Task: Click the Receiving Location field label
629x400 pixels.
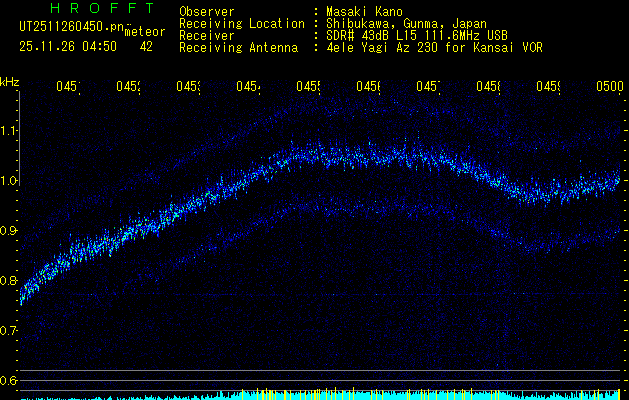Action: [x=241, y=24]
